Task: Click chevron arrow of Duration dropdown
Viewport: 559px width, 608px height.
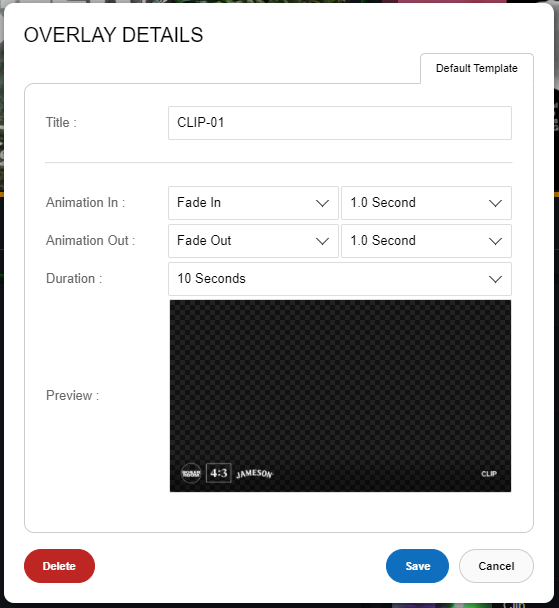Action: pyautogui.click(x=495, y=279)
